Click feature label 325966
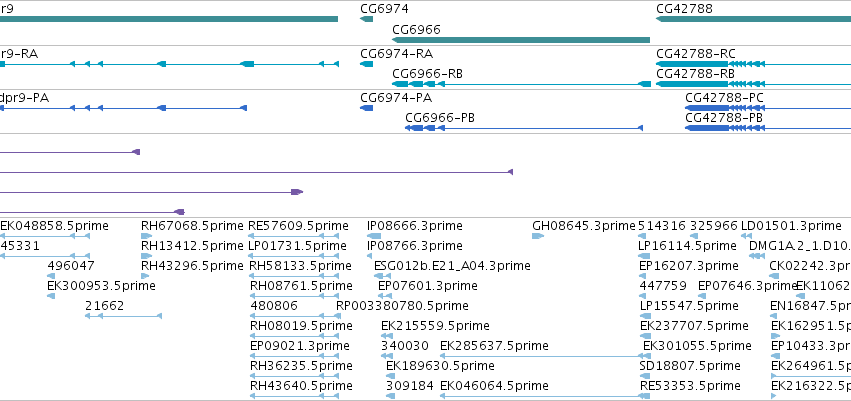This screenshot has height=401, width=851. pos(714,226)
